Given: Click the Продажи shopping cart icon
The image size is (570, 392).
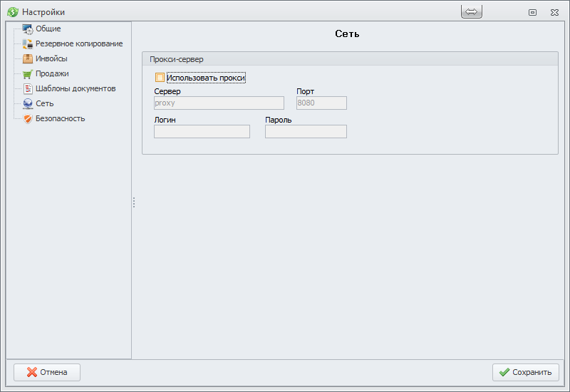Looking at the screenshot, I should pos(28,74).
